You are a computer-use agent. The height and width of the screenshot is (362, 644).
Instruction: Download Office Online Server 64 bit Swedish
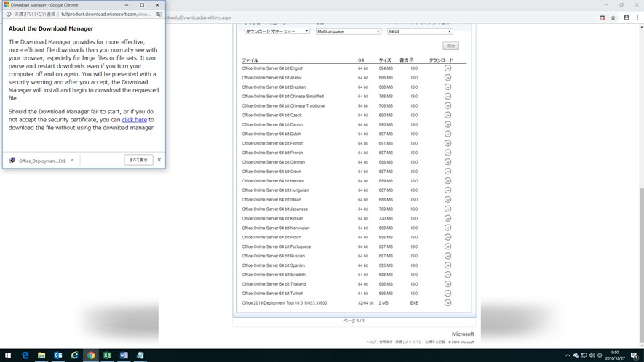click(448, 275)
